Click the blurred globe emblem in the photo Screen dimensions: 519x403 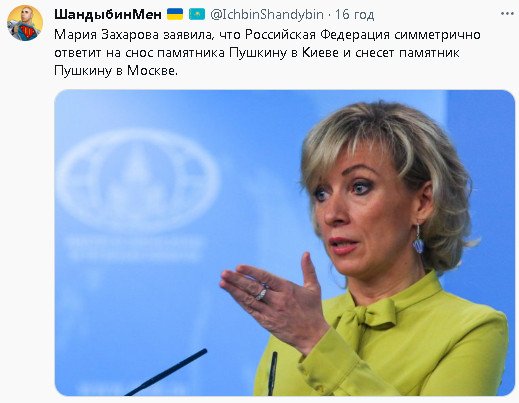[x=137, y=182]
